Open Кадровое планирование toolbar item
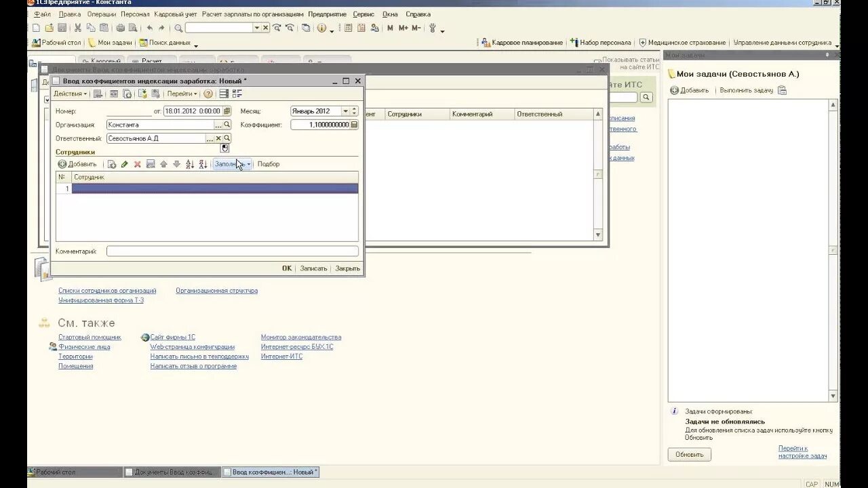The height and width of the screenshot is (488, 868). (522, 43)
